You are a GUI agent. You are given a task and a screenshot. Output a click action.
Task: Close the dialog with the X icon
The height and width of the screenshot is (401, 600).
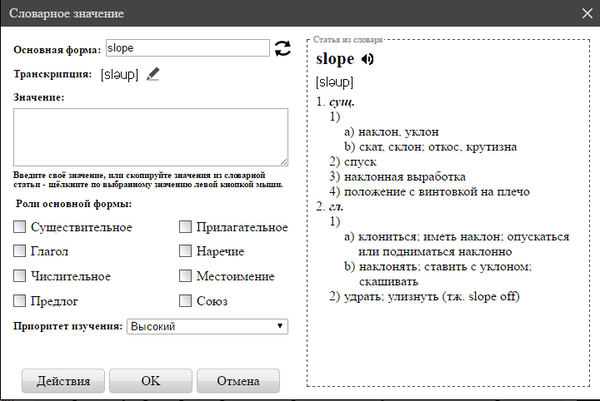click(587, 14)
